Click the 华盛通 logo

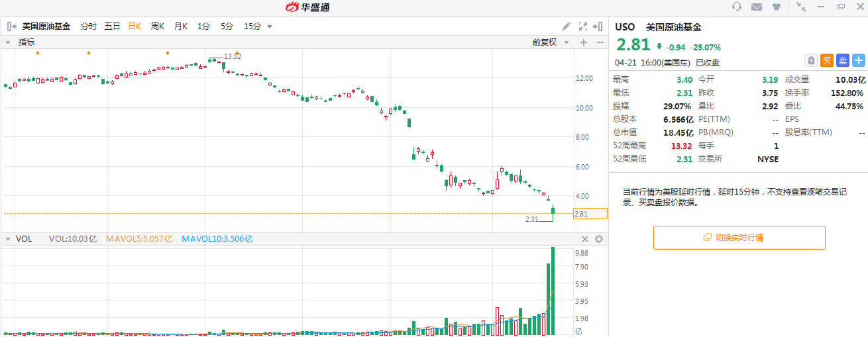click(307, 7)
